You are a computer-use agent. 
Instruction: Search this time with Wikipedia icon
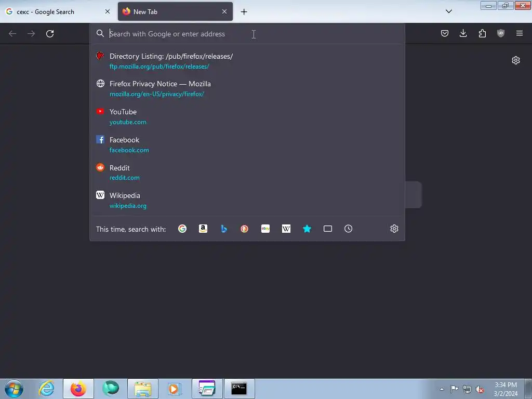[x=286, y=229]
